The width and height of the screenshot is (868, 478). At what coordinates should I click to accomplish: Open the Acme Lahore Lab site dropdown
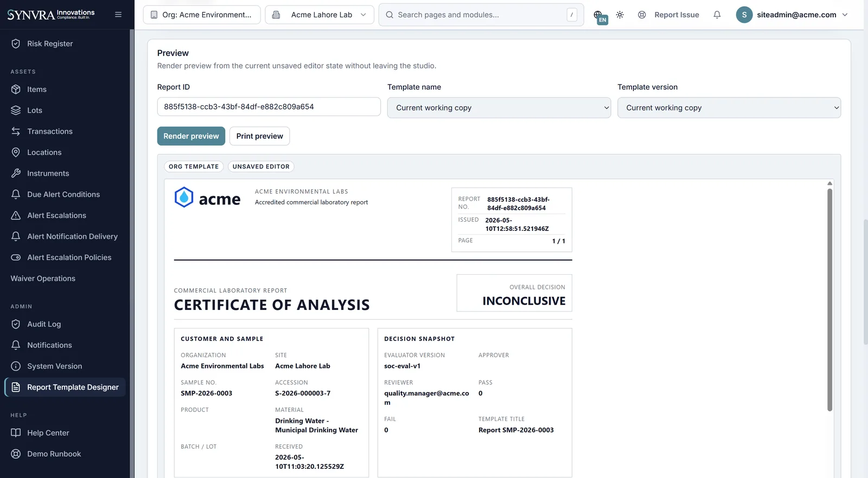319,15
